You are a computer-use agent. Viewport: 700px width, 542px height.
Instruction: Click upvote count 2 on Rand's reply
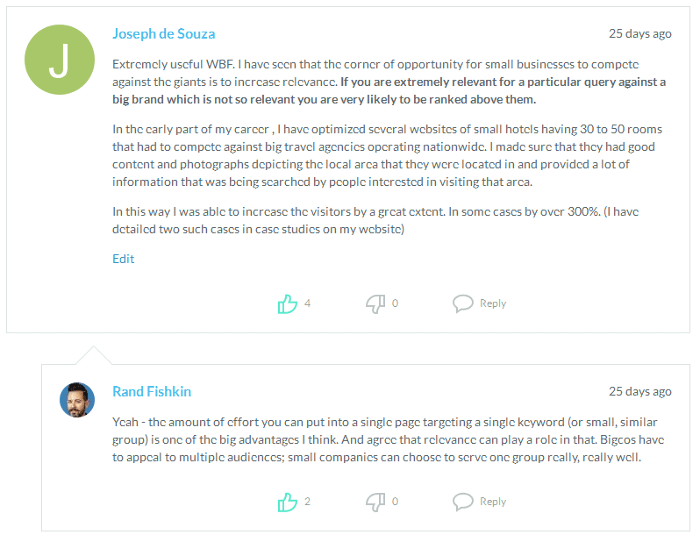(x=308, y=501)
